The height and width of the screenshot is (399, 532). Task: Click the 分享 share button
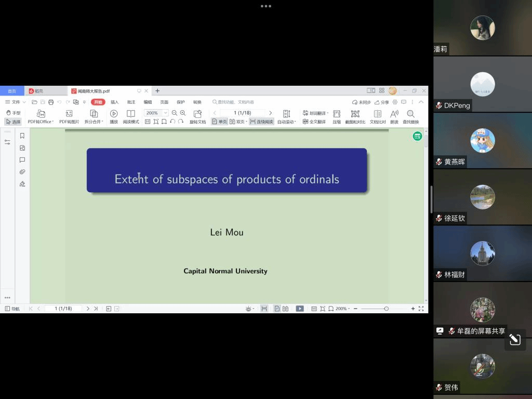[382, 102]
